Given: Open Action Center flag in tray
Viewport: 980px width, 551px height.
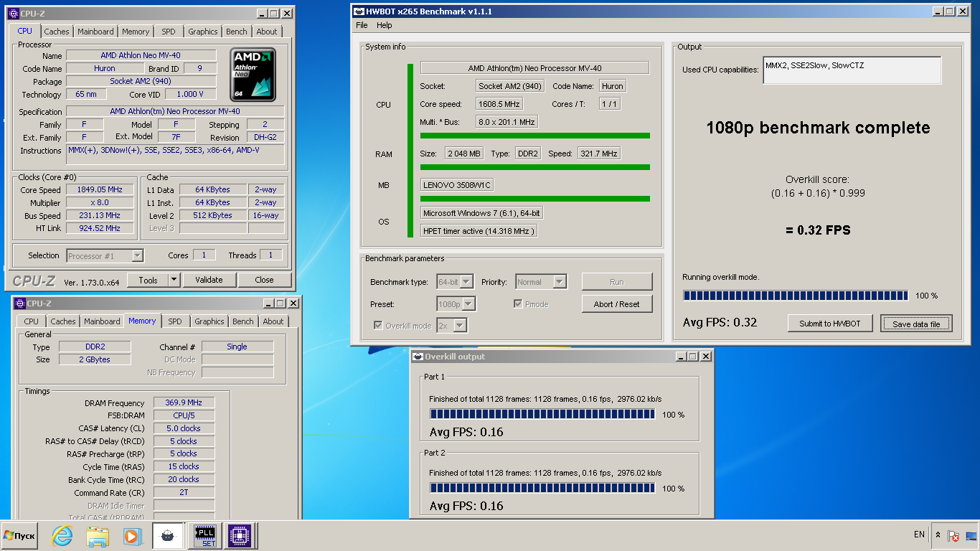Looking at the screenshot, I should (x=953, y=535).
